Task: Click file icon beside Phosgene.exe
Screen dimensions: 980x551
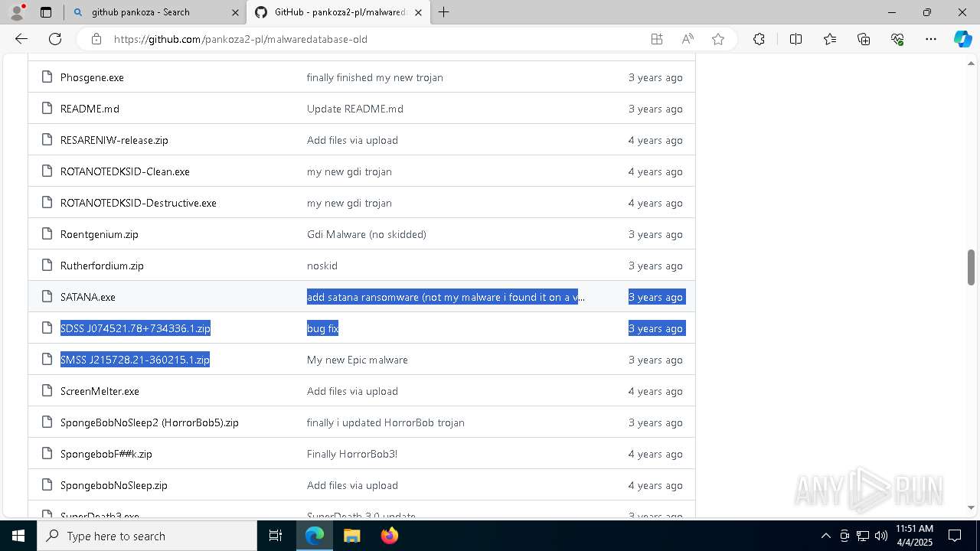Action: click(x=47, y=77)
